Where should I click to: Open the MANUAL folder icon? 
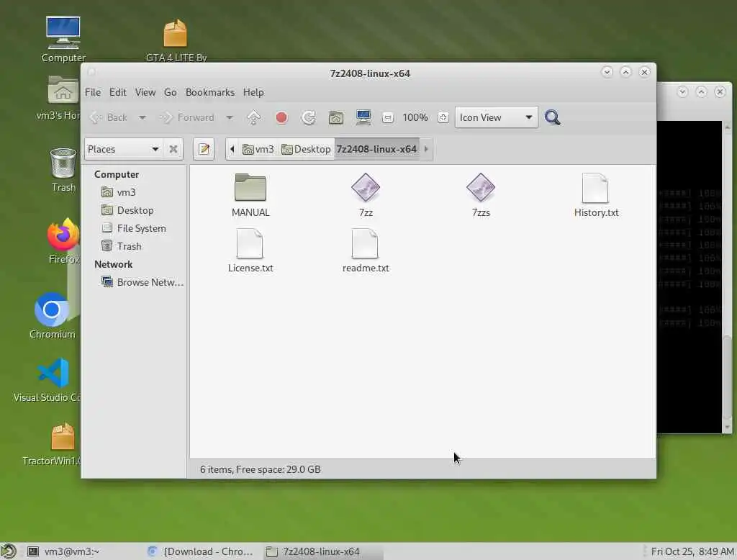250,188
